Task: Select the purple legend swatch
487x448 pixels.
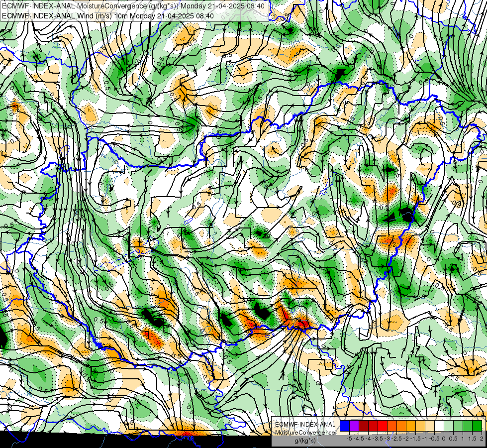Action: coord(354,426)
